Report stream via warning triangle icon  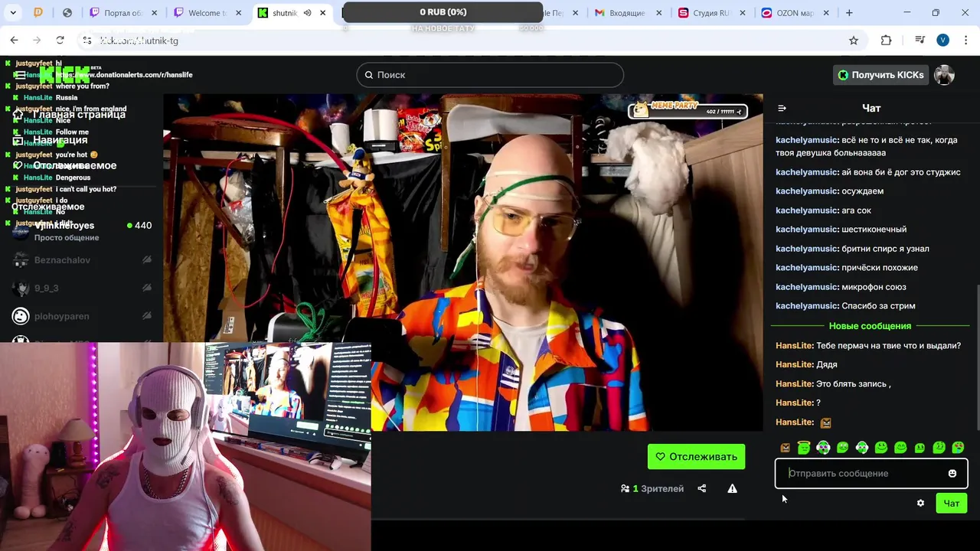point(732,488)
